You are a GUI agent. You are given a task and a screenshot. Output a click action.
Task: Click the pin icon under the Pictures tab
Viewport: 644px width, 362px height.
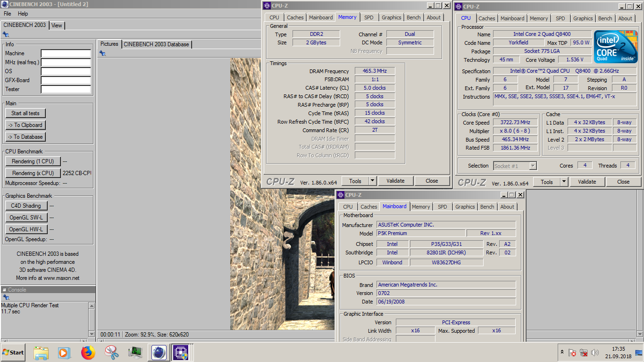(x=102, y=53)
